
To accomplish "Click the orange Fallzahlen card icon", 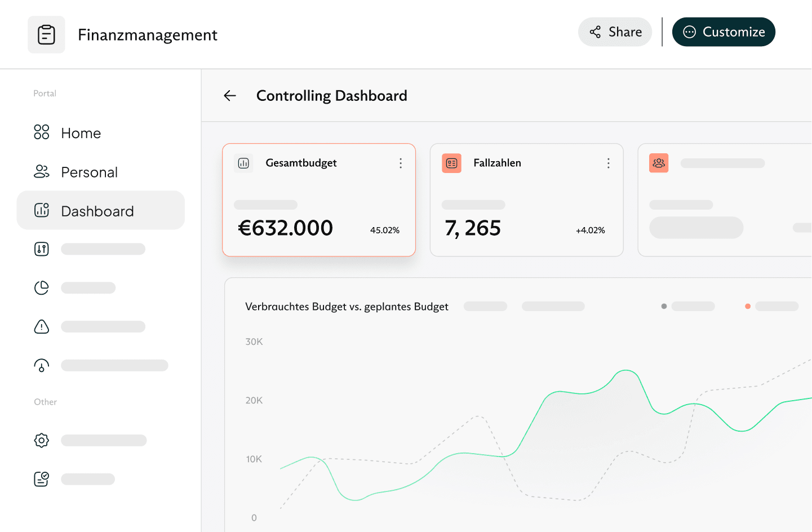I will point(451,163).
